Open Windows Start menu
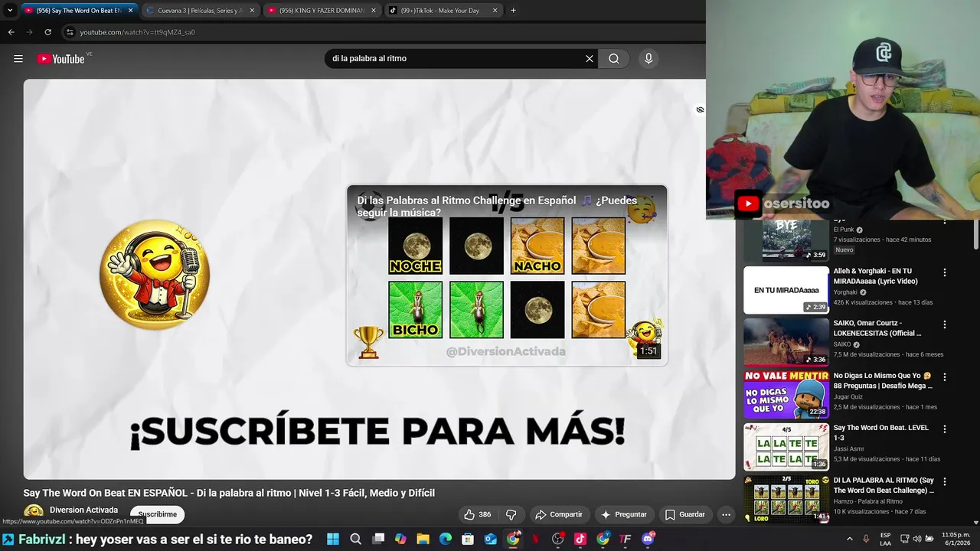This screenshot has height=551, width=980. (x=333, y=540)
